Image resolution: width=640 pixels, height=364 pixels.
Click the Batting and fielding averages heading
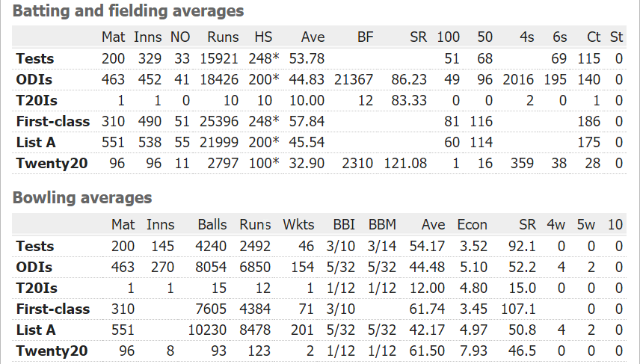click(128, 11)
